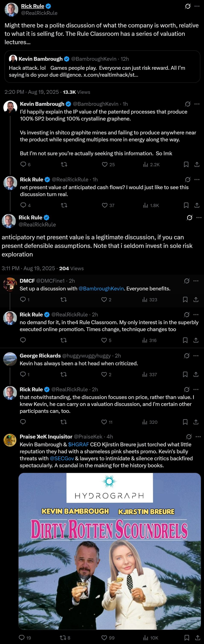The image size is (204, 644).
Task: Open the more options menu on the DMCF post
Action: coord(196,281)
